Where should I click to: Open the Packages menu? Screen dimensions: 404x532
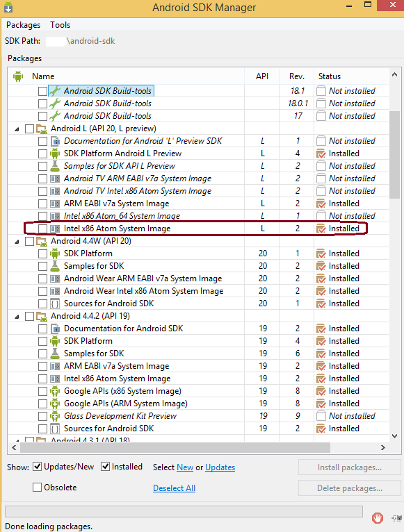pos(23,25)
